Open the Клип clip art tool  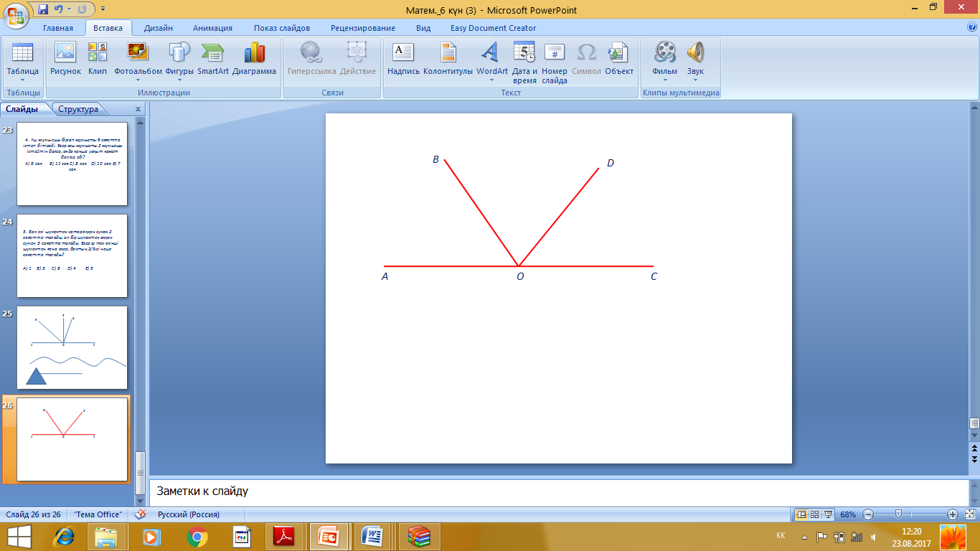point(98,53)
